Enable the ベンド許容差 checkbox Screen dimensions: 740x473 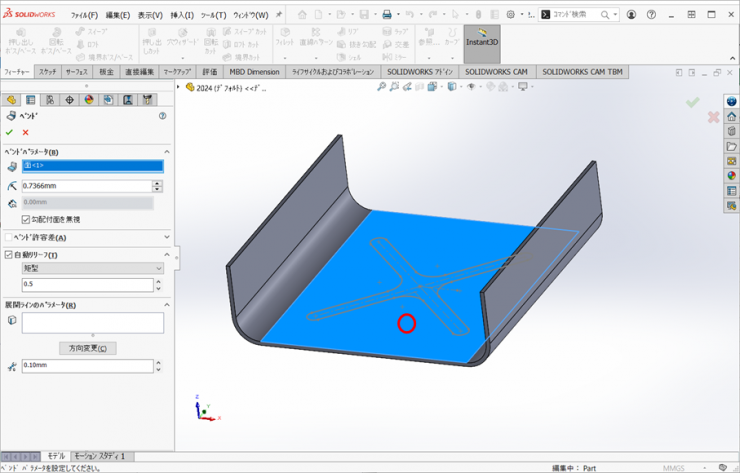pos(9,237)
